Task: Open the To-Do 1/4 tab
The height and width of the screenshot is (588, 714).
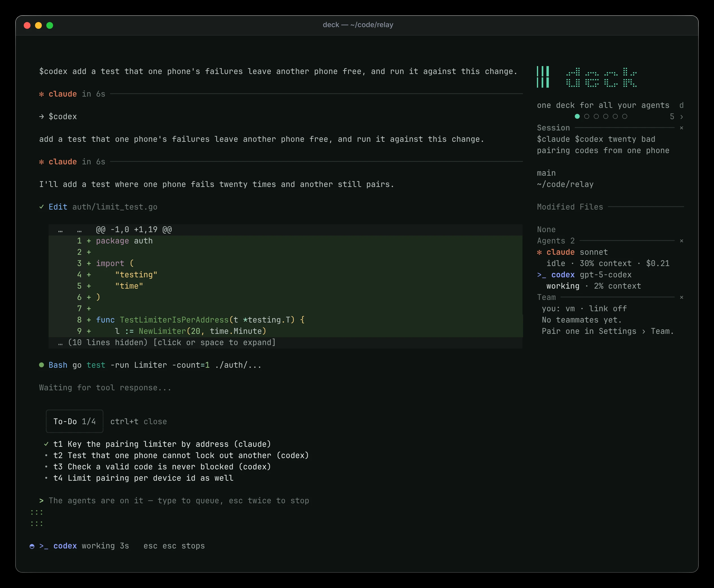Action: 75,421
